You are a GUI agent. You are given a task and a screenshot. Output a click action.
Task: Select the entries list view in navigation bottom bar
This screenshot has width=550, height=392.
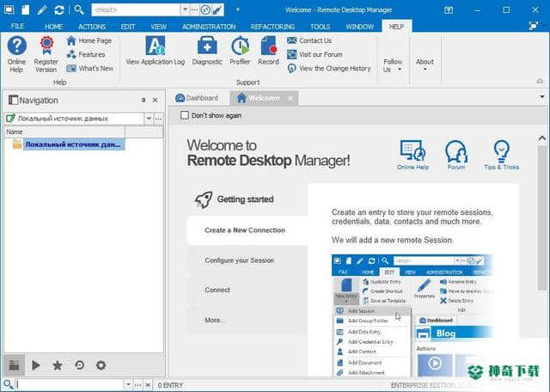14,365
